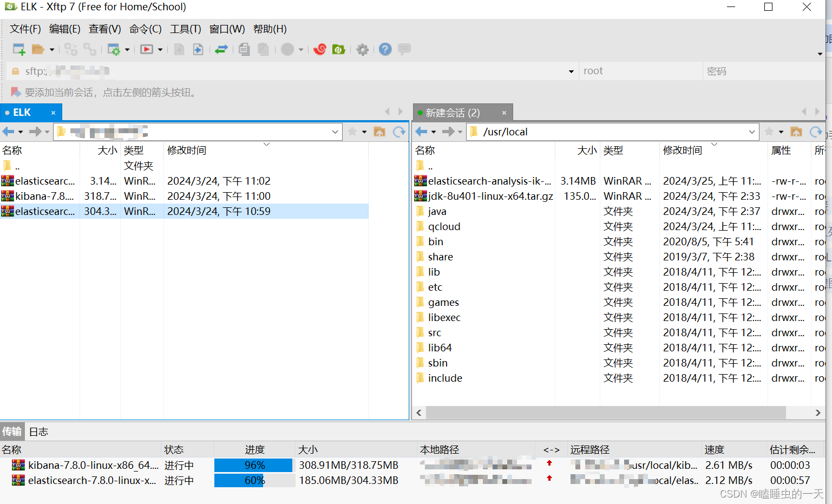Click the bookmark arrow to add current session
The image size is (832, 504).
16,92
